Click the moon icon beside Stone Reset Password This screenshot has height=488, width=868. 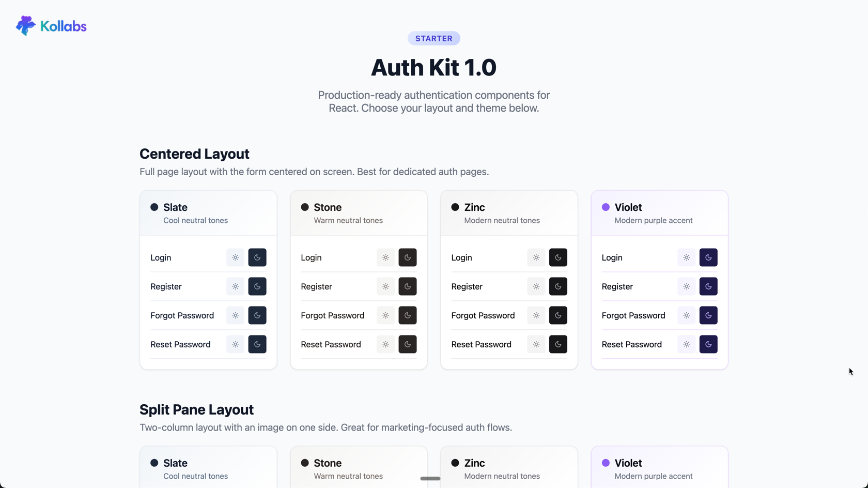click(408, 344)
